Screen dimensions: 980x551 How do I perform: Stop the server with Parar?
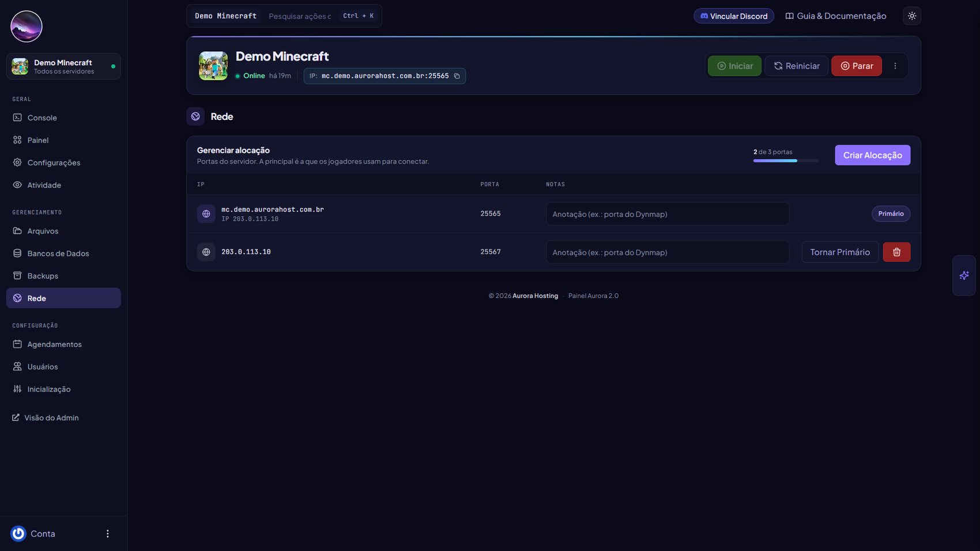point(857,66)
